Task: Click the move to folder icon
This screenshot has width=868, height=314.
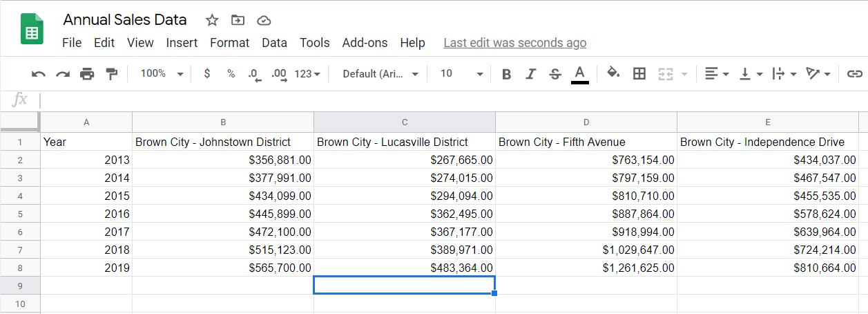Action: 238,20
